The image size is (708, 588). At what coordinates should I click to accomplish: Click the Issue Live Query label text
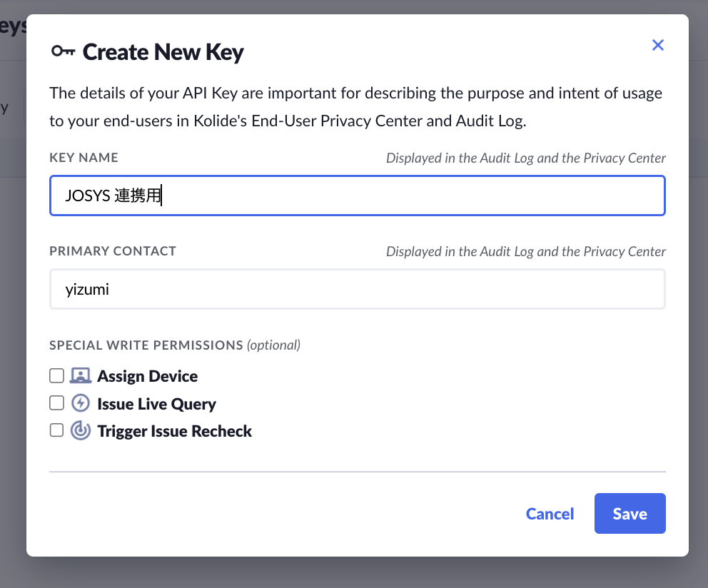(x=157, y=404)
